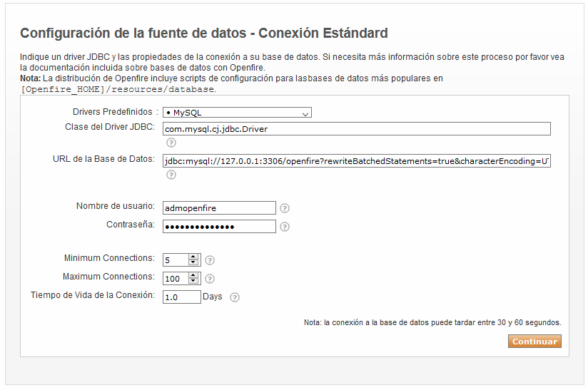Show help for connection lifetime Days
This screenshot has width=588, height=390.
(x=235, y=297)
